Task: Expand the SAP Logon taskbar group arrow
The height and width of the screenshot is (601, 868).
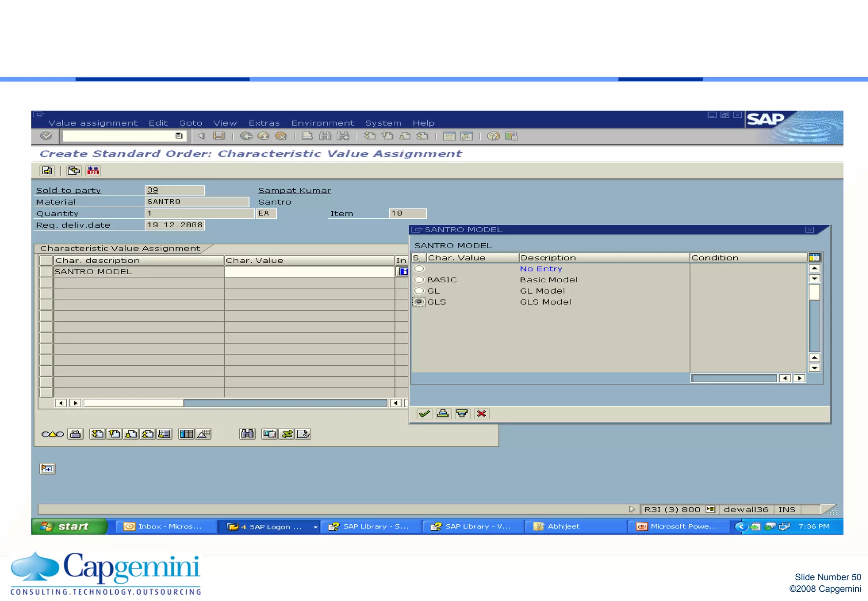Action: point(315,527)
